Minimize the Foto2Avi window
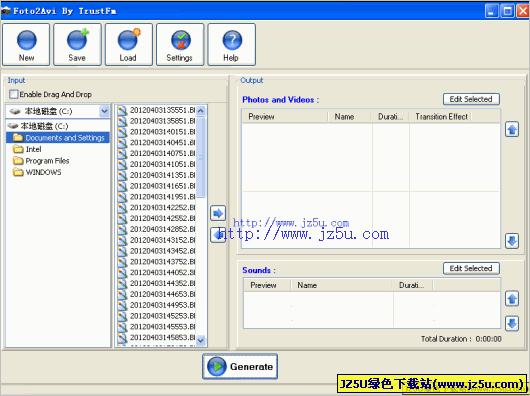 click(492, 11)
